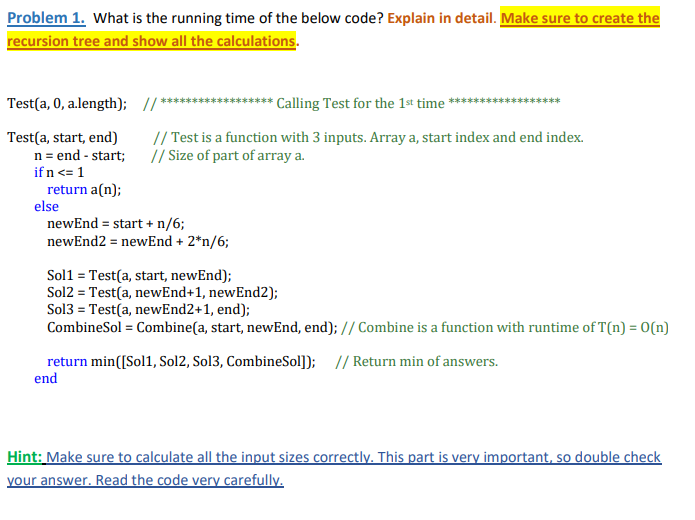Click the 'if n <= 1' line
Screen dimensions: 695x520
pos(59,172)
